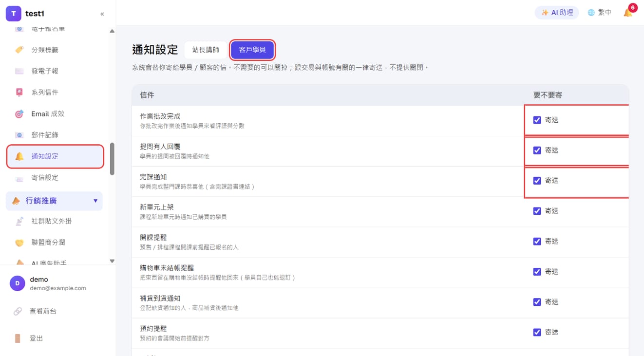
Task: Click the 社群貼文外掛 satellite icon
Action: tap(19, 221)
